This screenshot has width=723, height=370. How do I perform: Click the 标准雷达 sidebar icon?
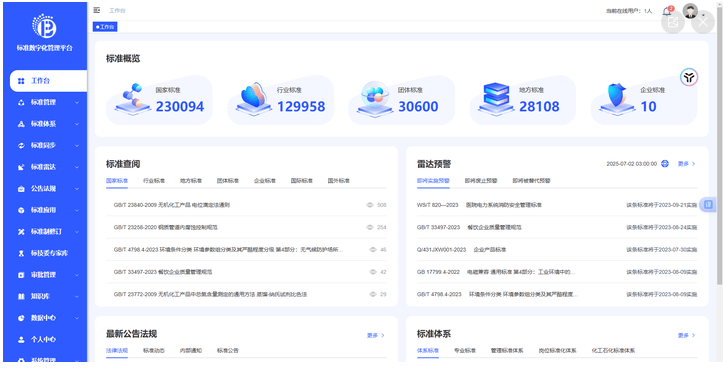[21, 167]
